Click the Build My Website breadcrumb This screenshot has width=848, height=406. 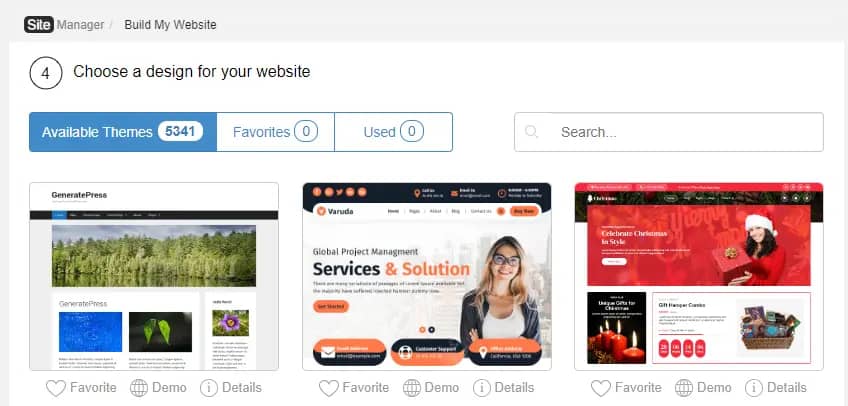[170, 25]
